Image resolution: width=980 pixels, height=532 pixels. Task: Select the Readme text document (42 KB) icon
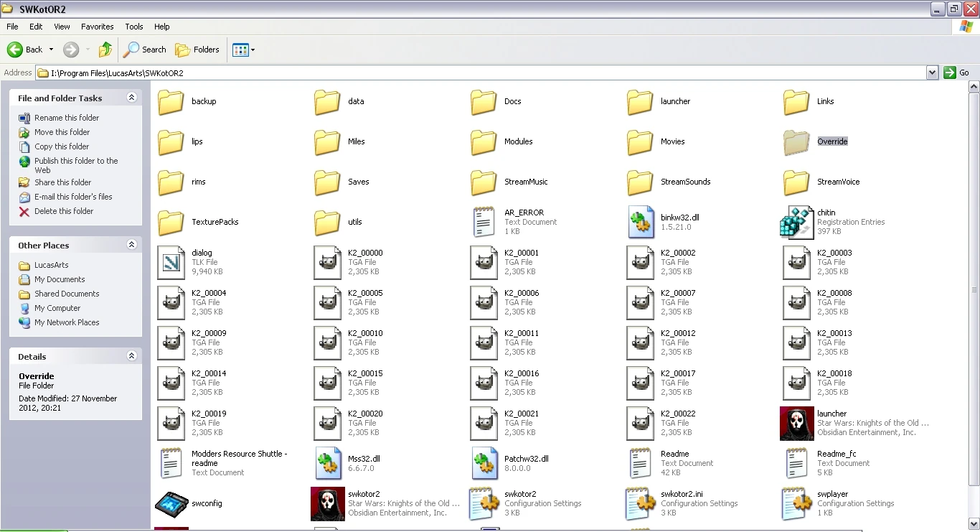pos(640,464)
